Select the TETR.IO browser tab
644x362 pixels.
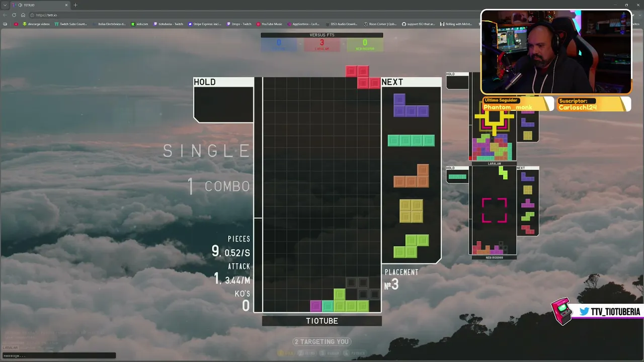pyautogui.click(x=41, y=5)
